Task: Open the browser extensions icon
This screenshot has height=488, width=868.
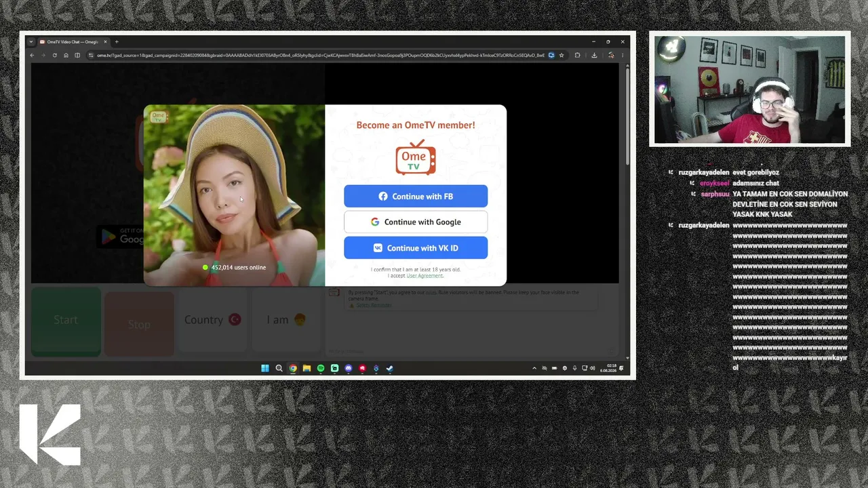Action: [x=578, y=56]
